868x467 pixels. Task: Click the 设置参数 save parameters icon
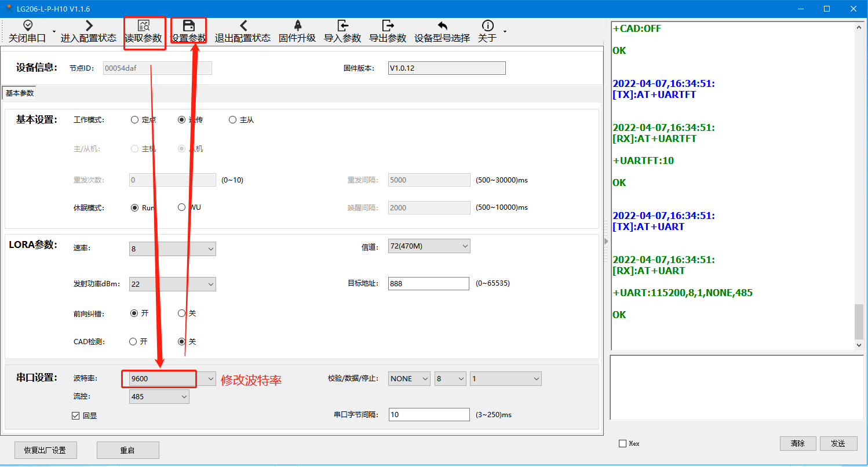[188, 26]
